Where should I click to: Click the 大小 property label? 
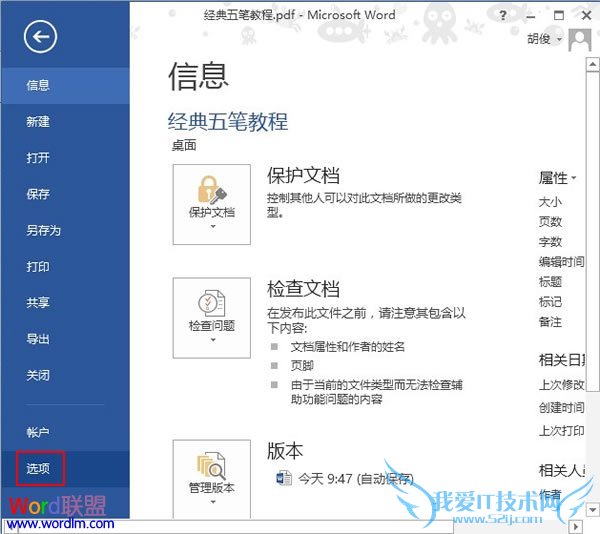[x=550, y=202]
